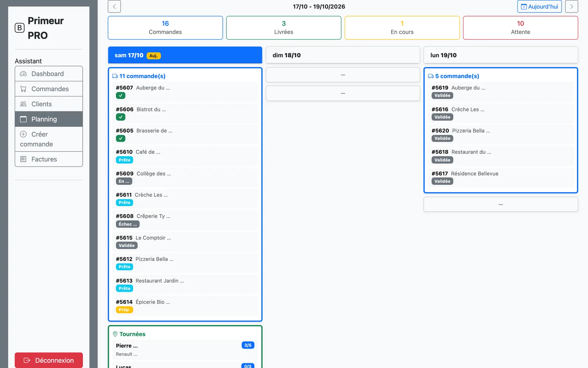Viewport: 588px width, 368px height.
Task: Click Échec badge on order #5608
Action: 128,224
